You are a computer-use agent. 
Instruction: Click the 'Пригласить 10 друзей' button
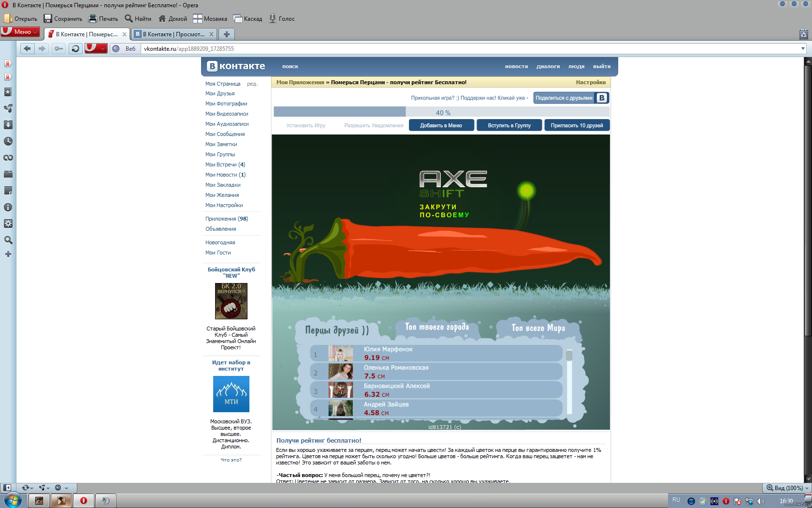coord(577,125)
